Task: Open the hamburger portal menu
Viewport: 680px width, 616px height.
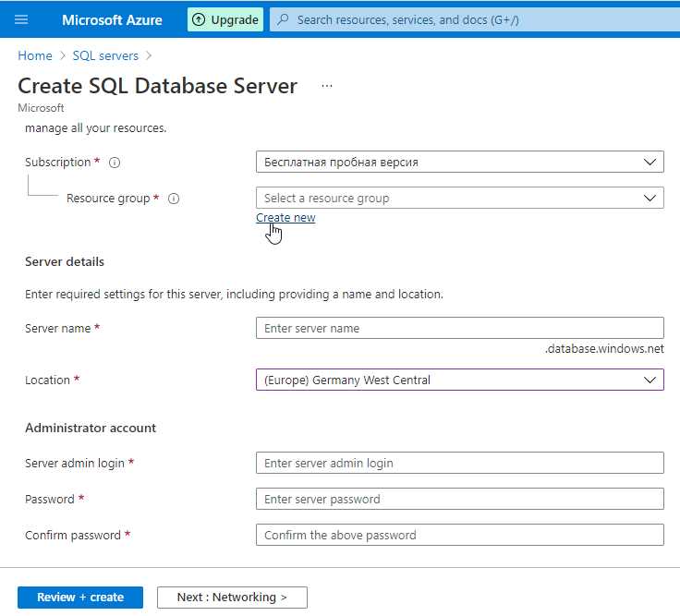Action: (x=21, y=19)
